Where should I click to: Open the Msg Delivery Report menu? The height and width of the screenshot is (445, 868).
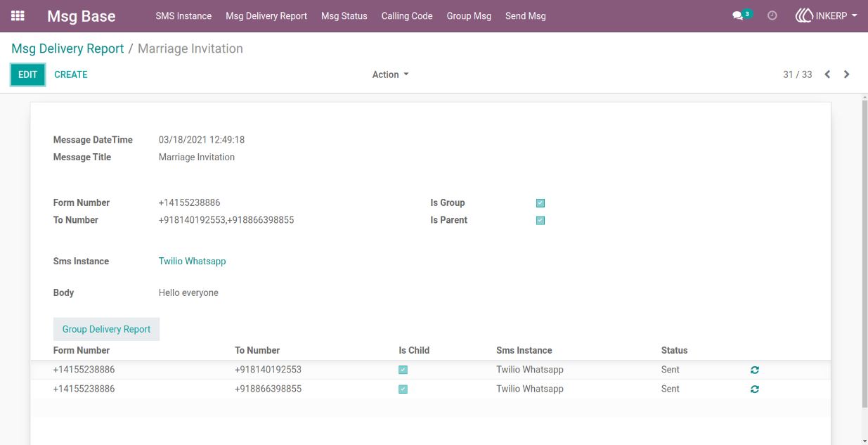coord(266,15)
